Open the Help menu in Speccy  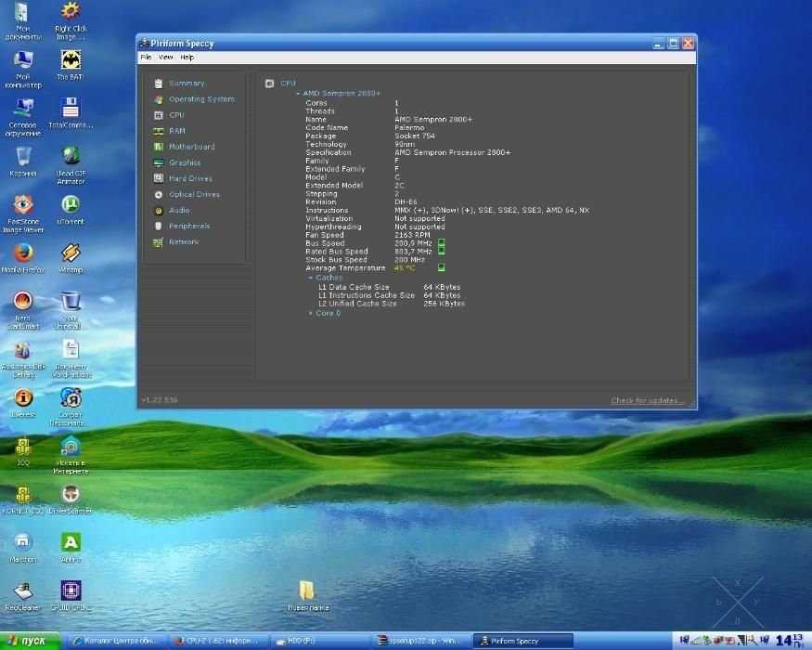pyautogui.click(x=187, y=57)
